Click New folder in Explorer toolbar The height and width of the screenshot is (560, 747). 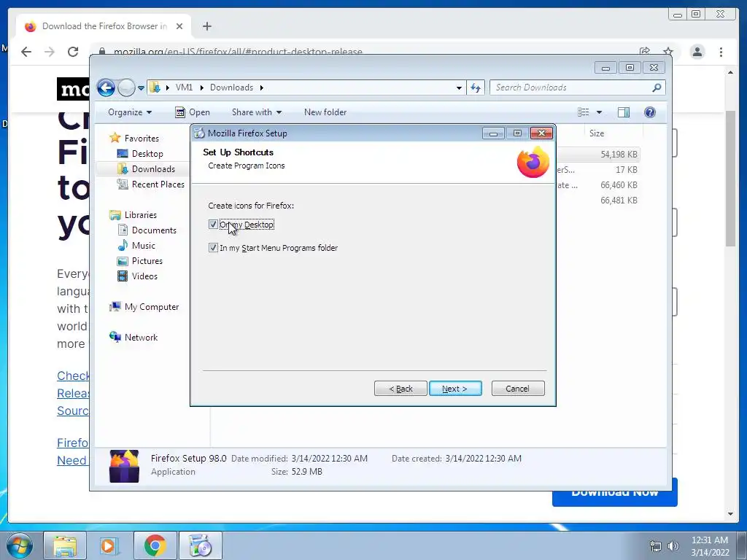(325, 112)
